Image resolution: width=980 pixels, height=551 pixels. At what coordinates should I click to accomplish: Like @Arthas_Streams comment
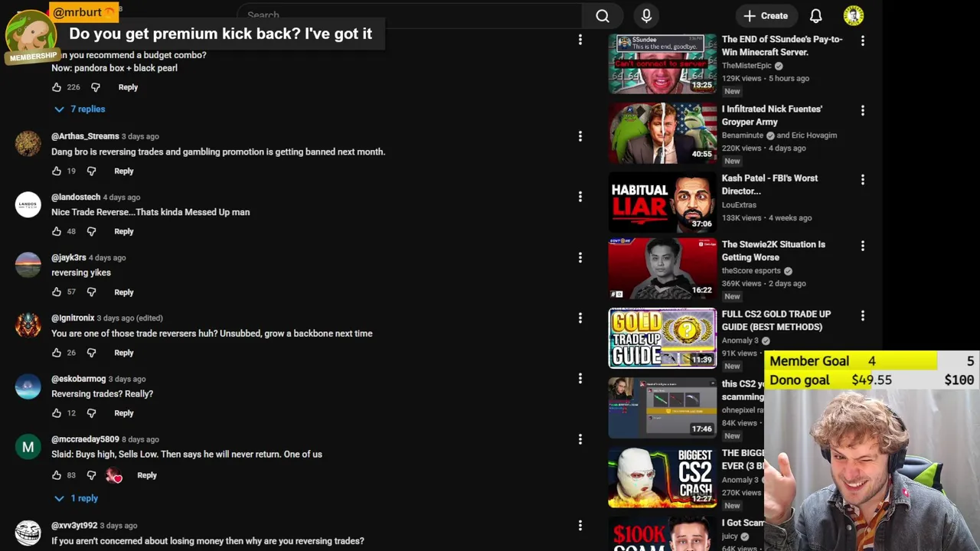click(57, 171)
